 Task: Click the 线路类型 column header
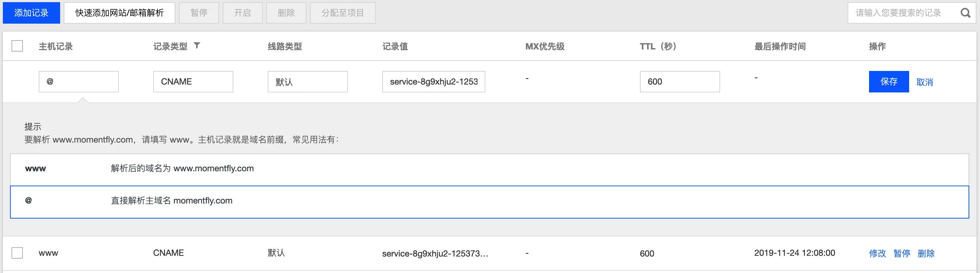(285, 47)
